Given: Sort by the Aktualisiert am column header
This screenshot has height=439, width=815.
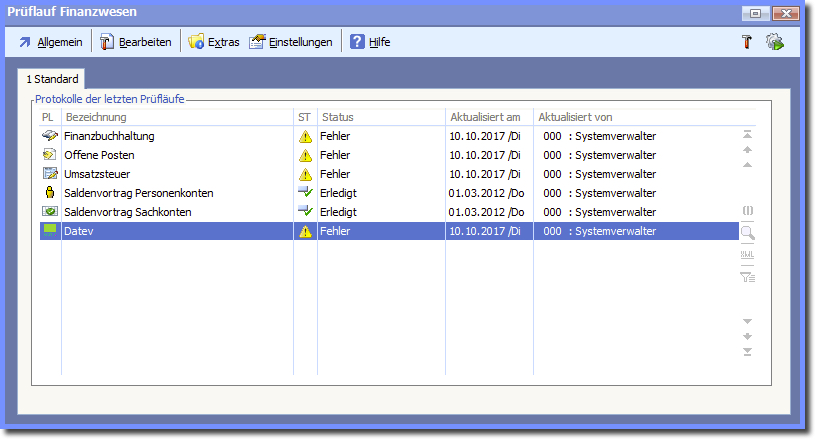Looking at the screenshot, I should [x=486, y=117].
